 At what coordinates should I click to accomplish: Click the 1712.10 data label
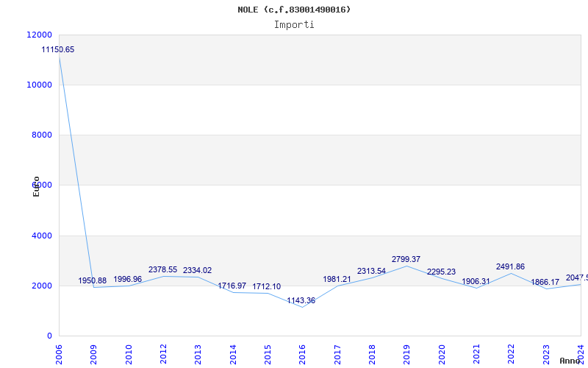(x=267, y=286)
